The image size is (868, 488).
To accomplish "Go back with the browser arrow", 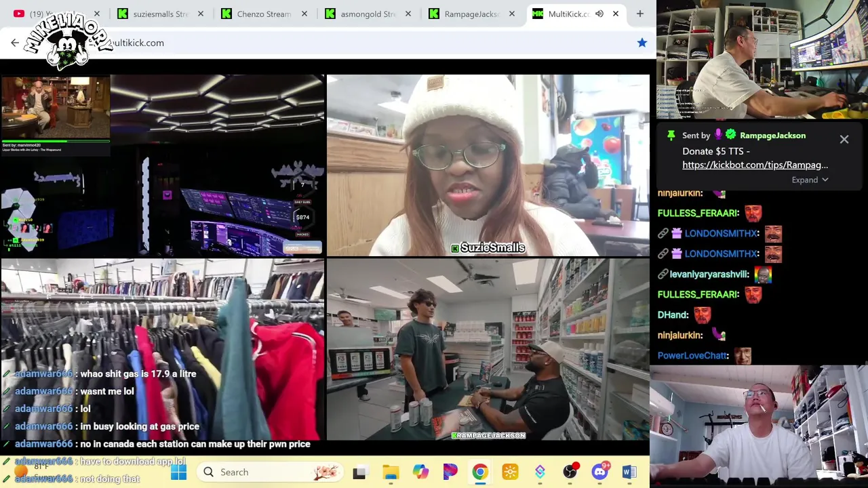I will tap(15, 43).
